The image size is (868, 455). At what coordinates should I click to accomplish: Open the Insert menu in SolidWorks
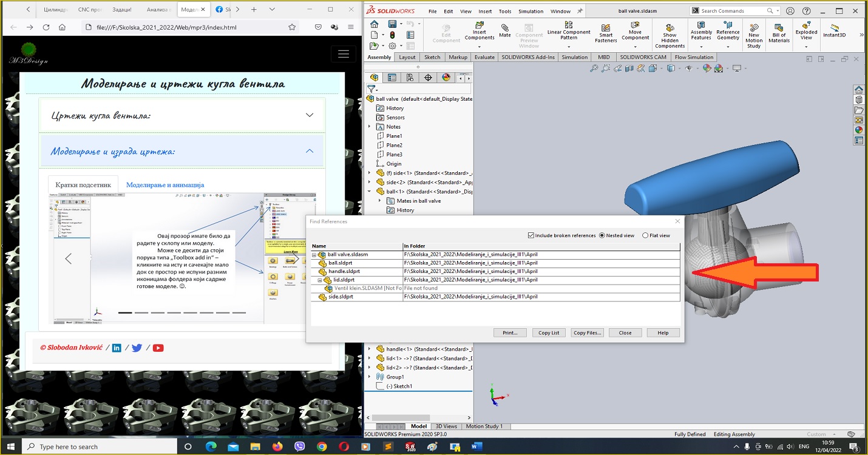click(485, 12)
